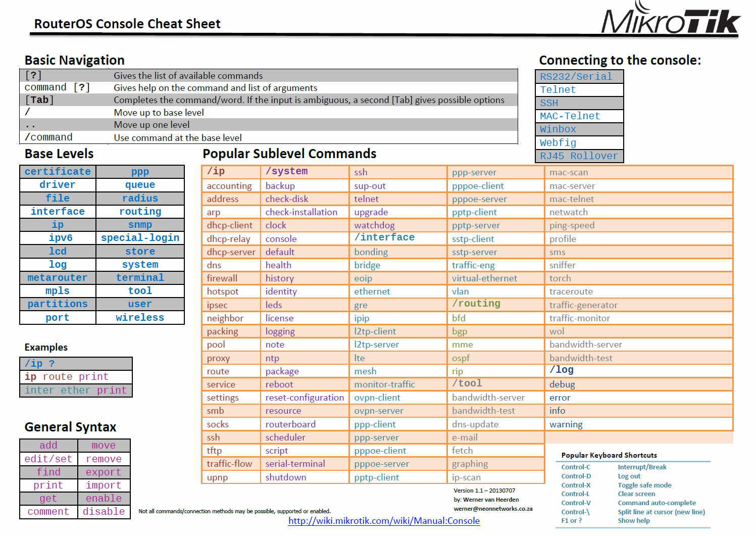Select 'radius' in Base Levels
The width and height of the screenshot is (756, 537).
click(x=140, y=199)
